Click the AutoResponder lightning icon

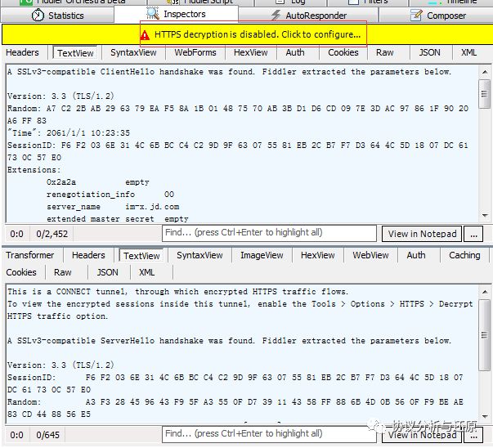click(x=276, y=15)
